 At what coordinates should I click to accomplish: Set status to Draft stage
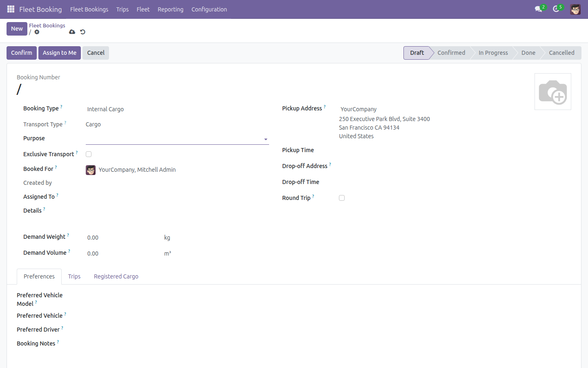[x=417, y=53]
